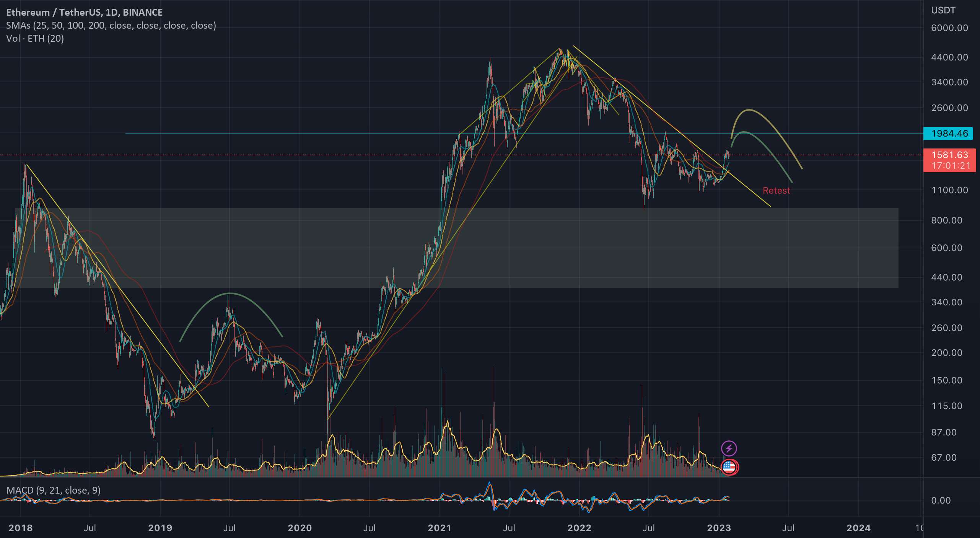This screenshot has height=538, width=980.
Task: Click the 2023 time axis label
Action: coord(719,528)
